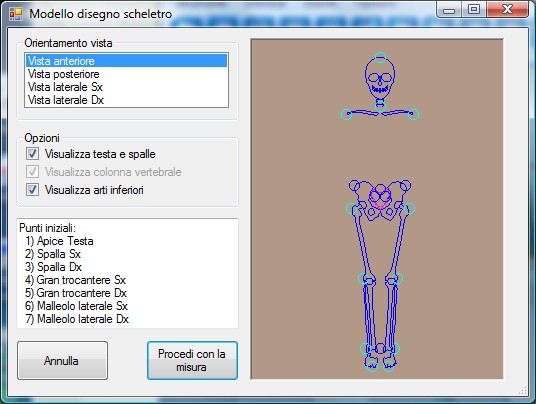Toggle Visualizza arti inferiori checkbox
The width and height of the screenshot is (536, 404).
[32, 189]
